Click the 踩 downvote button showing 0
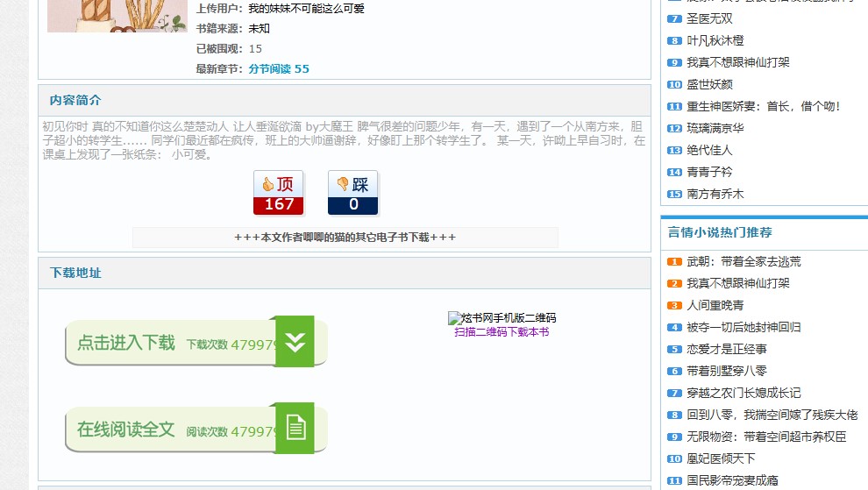Viewport: 868px width, 490px height. 352,193
